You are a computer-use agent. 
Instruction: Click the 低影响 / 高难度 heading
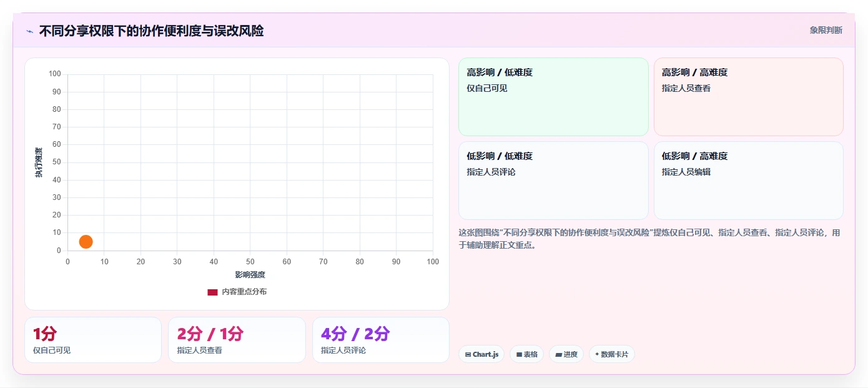[694, 156]
